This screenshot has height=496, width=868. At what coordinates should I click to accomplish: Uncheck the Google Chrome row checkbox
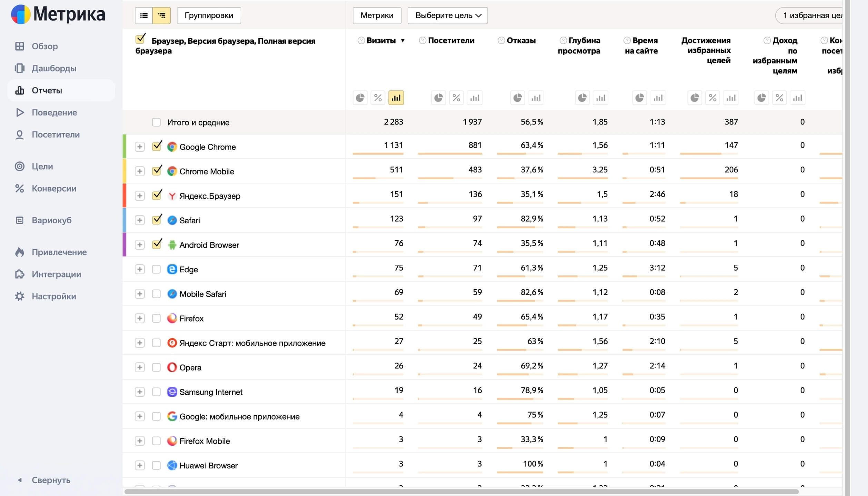pyautogui.click(x=157, y=146)
